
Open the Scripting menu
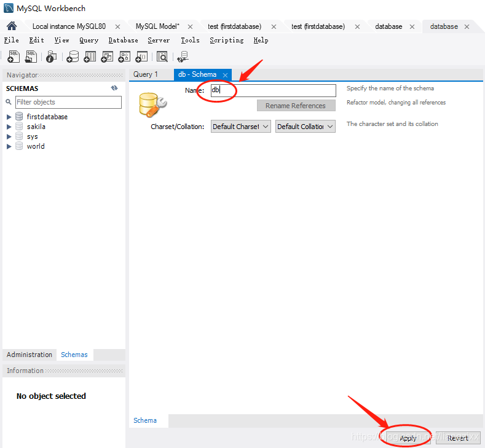pos(226,40)
